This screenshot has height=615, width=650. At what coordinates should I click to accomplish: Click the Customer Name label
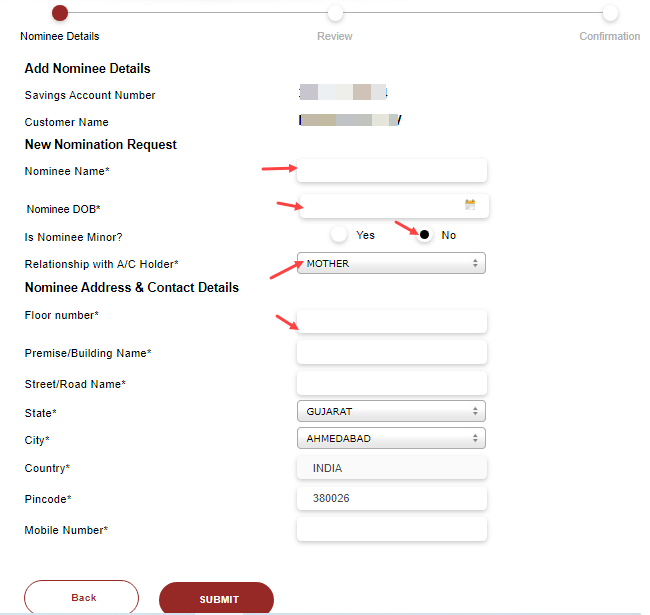(x=66, y=122)
